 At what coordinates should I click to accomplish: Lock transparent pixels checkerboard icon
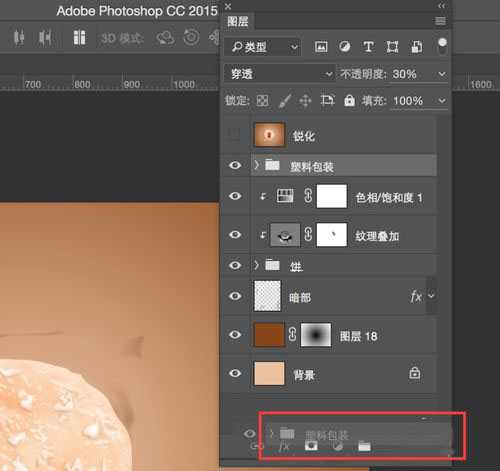[x=262, y=100]
